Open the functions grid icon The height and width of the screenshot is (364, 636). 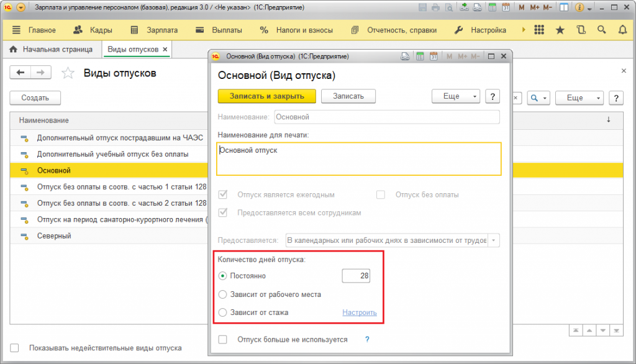(539, 30)
